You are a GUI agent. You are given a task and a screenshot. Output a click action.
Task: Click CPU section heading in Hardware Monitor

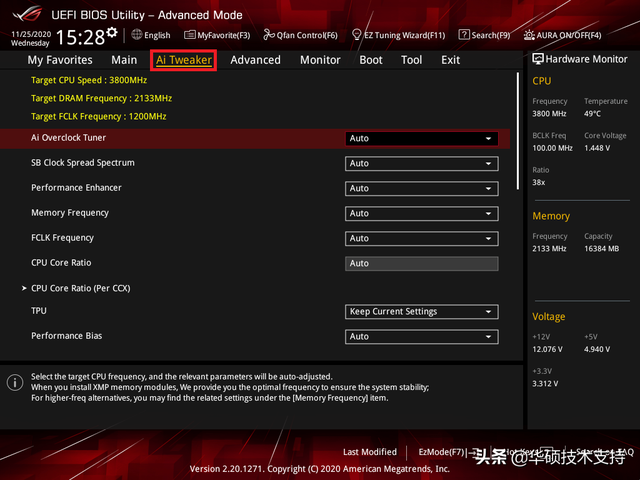click(x=542, y=81)
